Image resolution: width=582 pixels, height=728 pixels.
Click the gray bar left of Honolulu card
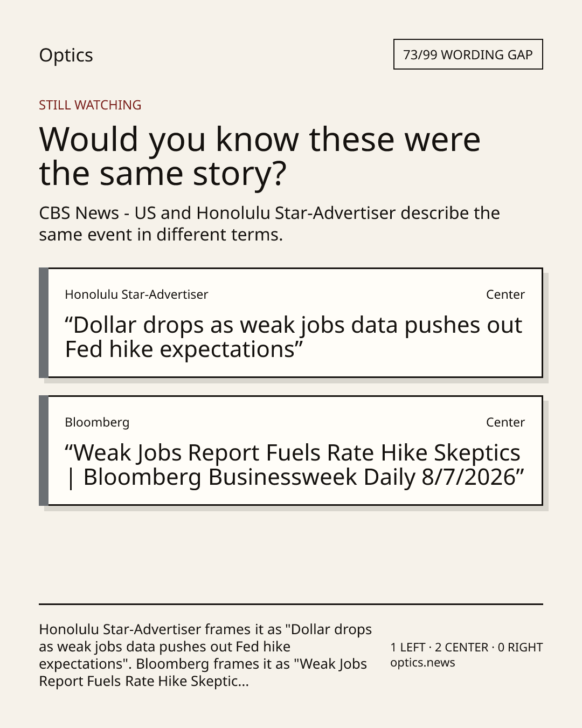tap(44, 322)
